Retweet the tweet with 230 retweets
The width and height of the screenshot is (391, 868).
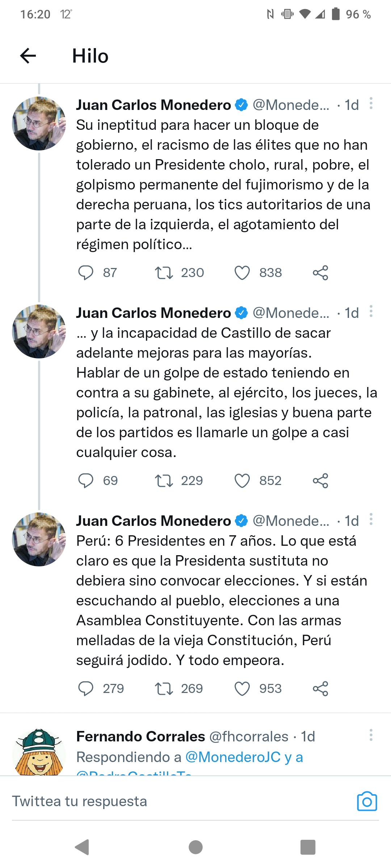pyautogui.click(x=164, y=273)
